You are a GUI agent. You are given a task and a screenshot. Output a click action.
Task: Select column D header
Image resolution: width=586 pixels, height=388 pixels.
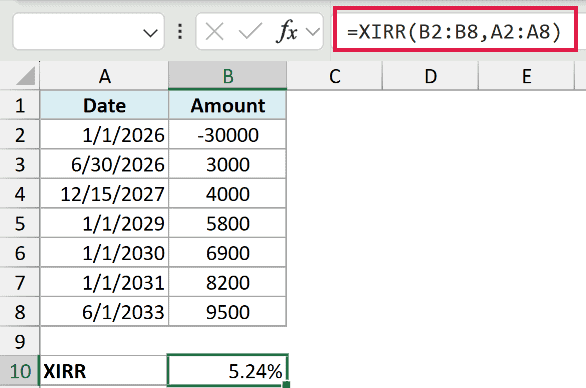431,76
